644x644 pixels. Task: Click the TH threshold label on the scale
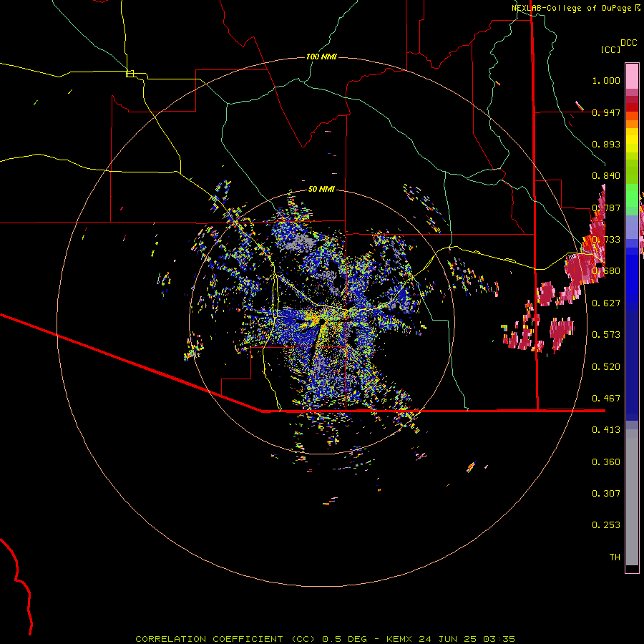(615, 557)
